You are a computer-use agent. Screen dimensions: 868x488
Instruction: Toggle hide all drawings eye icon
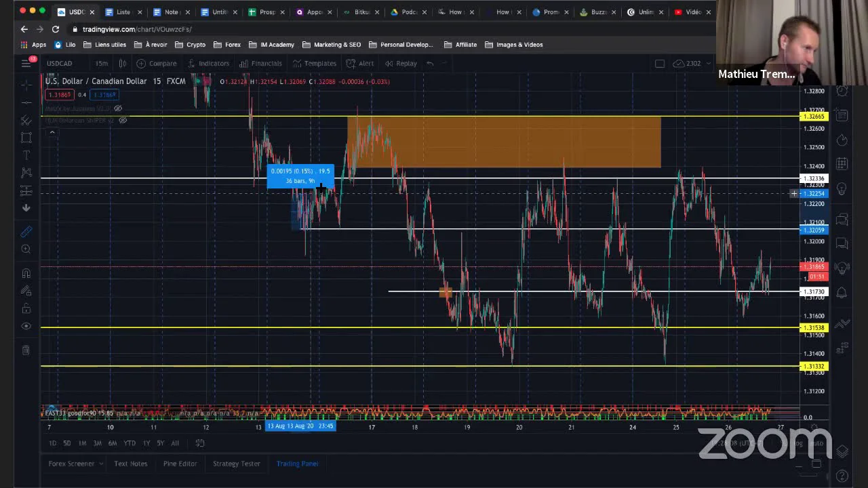(26, 326)
